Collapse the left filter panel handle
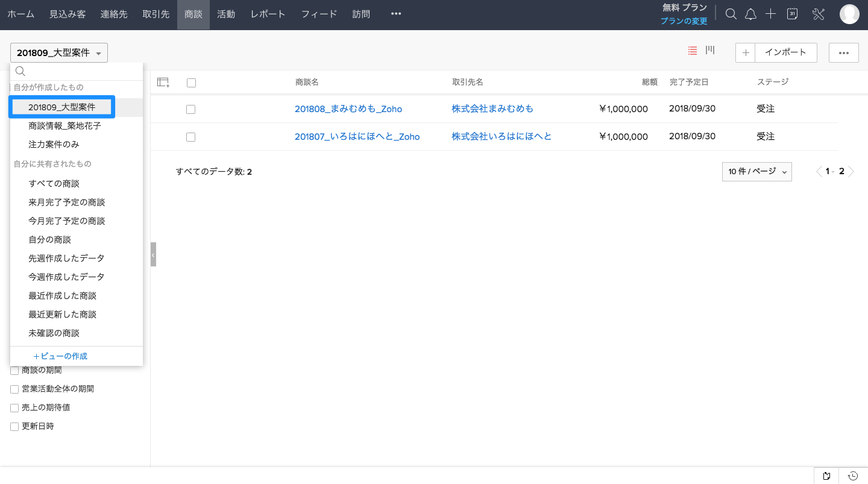This screenshot has height=484, width=868. (x=153, y=254)
